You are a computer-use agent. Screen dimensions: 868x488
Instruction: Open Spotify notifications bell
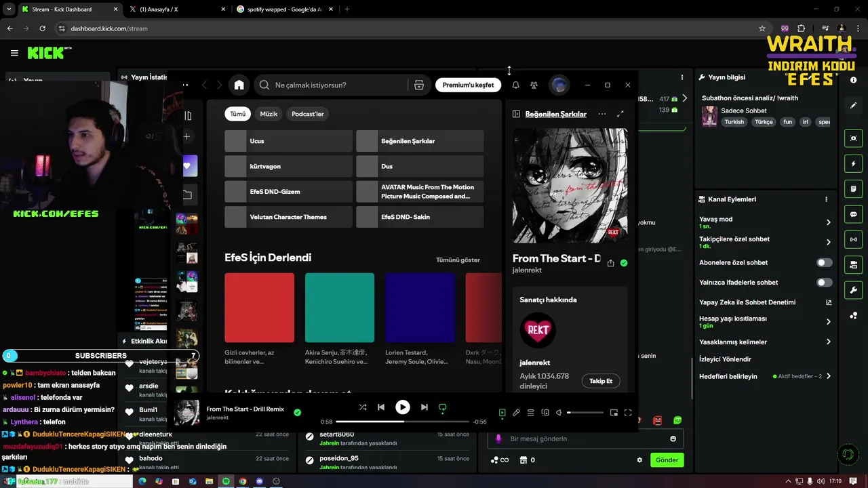click(515, 85)
